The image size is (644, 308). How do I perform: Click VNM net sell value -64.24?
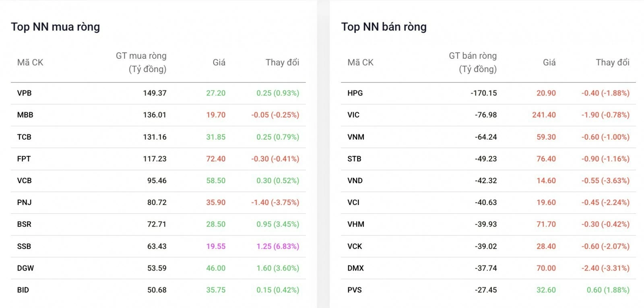coord(486,137)
